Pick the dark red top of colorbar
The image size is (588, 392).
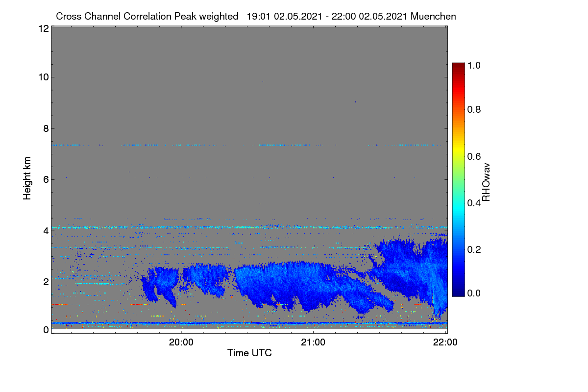(458, 66)
